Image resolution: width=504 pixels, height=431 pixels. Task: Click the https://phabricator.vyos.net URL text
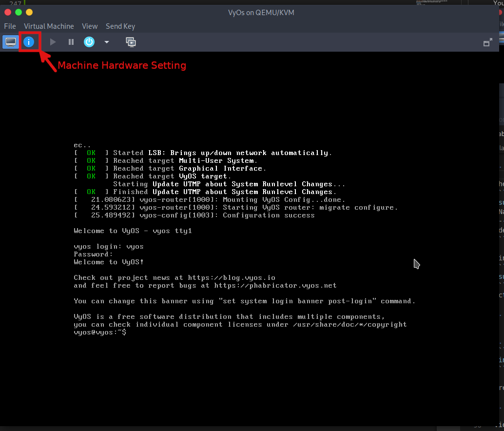(x=275, y=285)
